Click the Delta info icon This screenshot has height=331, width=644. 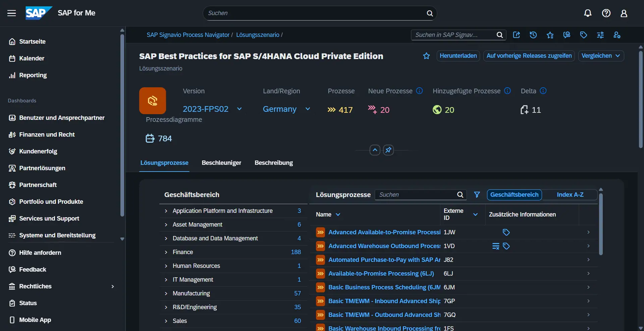[x=543, y=91]
